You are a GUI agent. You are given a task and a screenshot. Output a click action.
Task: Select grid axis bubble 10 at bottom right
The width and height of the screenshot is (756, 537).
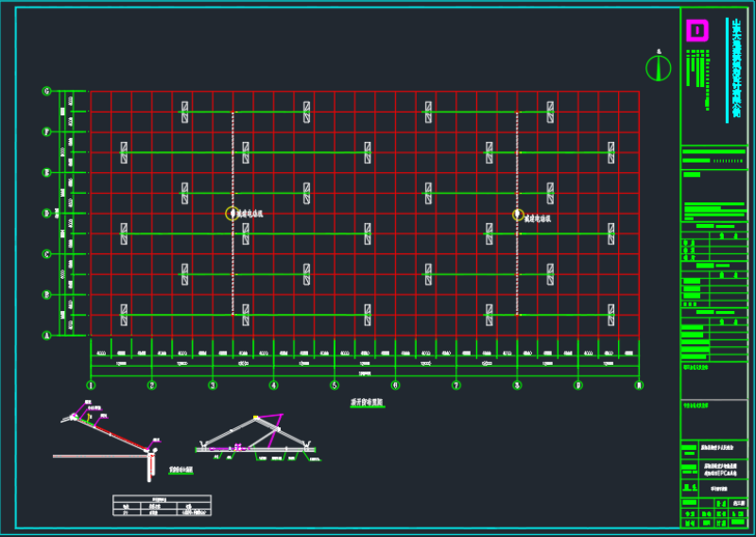point(639,385)
